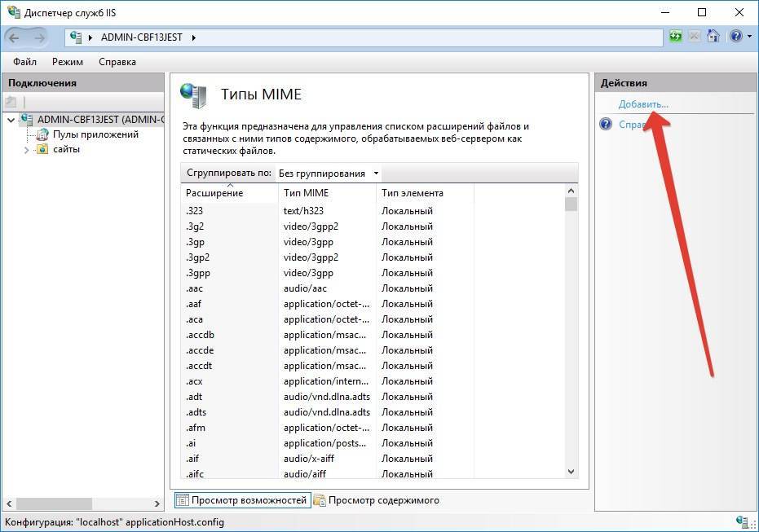Click the green Refresh page icon
The image size is (759, 532).
click(x=675, y=37)
